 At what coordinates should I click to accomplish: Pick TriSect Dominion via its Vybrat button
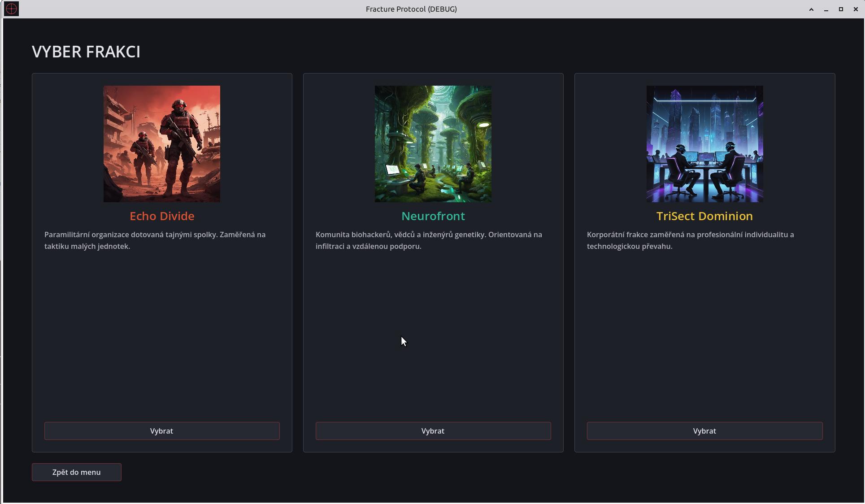pos(704,431)
